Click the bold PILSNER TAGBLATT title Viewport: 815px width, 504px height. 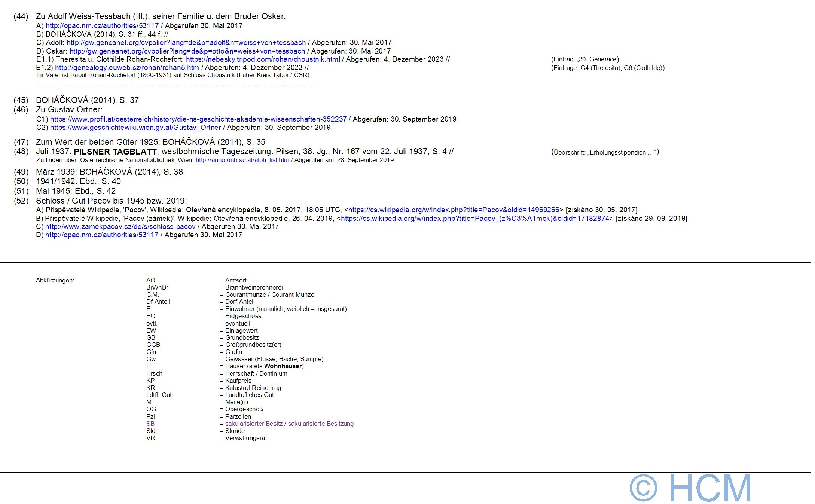pos(115,152)
